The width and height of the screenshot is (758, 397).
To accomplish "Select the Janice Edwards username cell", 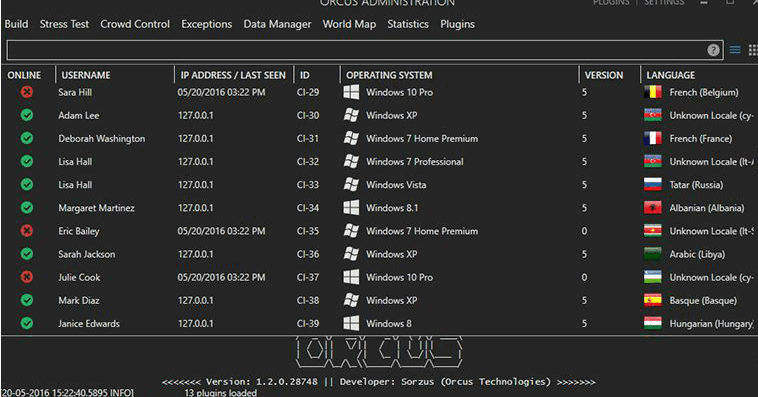I will pyautogui.click(x=89, y=324).
